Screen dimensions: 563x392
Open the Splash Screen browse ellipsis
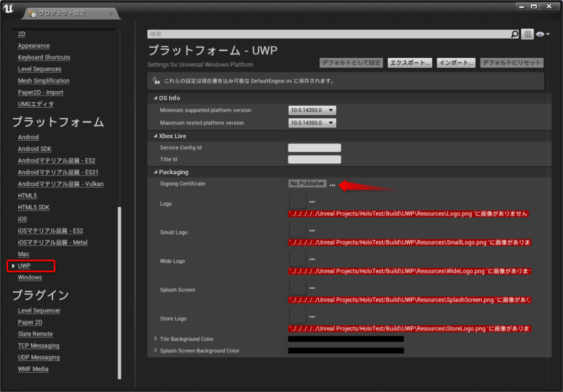pyautogui.click(x=312, y=288)
